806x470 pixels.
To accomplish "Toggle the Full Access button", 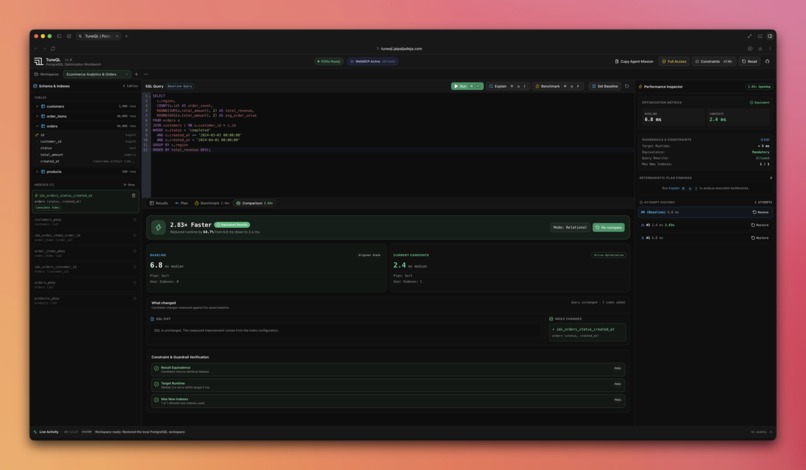I will click(674, 61).
